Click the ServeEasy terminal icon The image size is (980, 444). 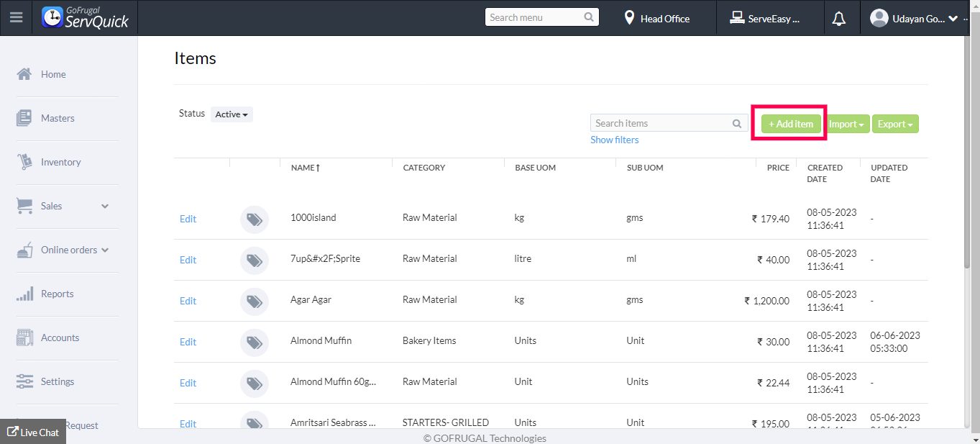tap(736, 18)
